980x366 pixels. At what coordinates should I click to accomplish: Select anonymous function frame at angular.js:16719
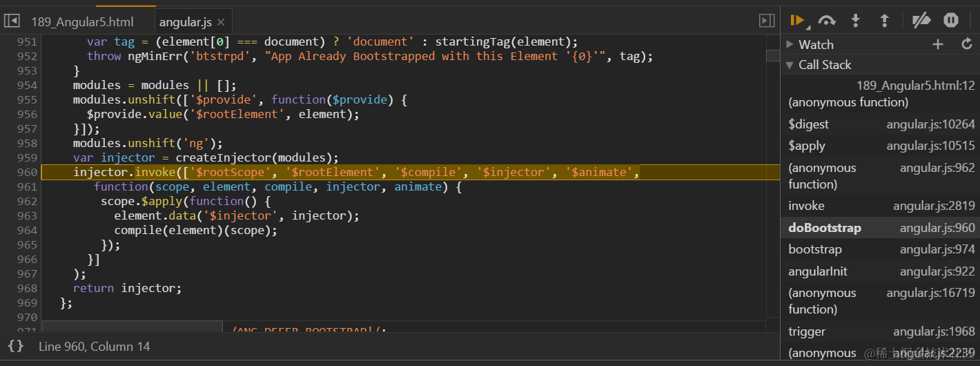pyautogui.click(x=881, y=301)
